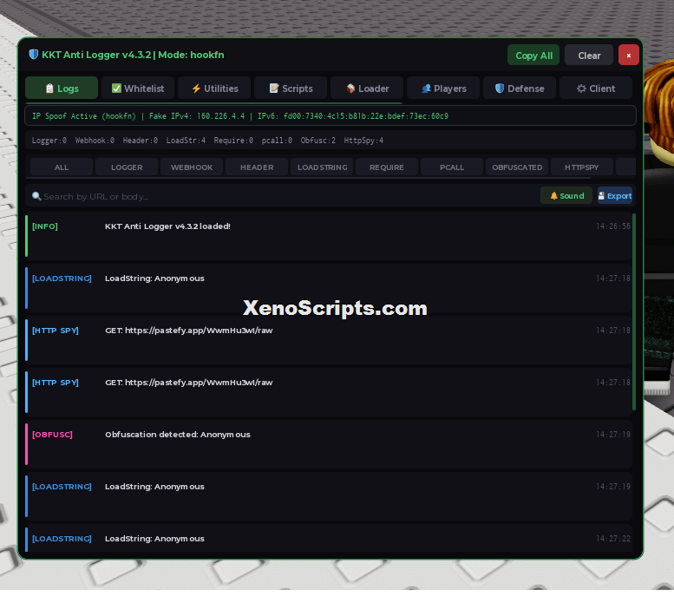Click the Logger:0 counter

tap(49, 141)
